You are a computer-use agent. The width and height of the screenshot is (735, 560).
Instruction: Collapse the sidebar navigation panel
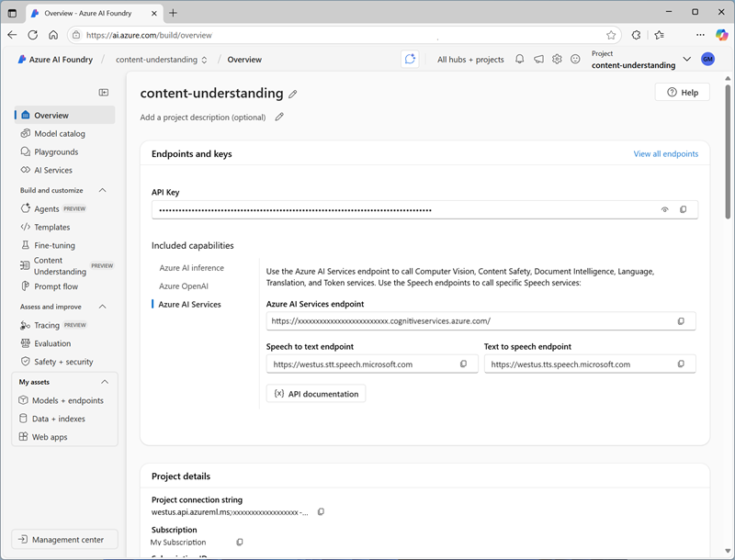pos(103,92)
